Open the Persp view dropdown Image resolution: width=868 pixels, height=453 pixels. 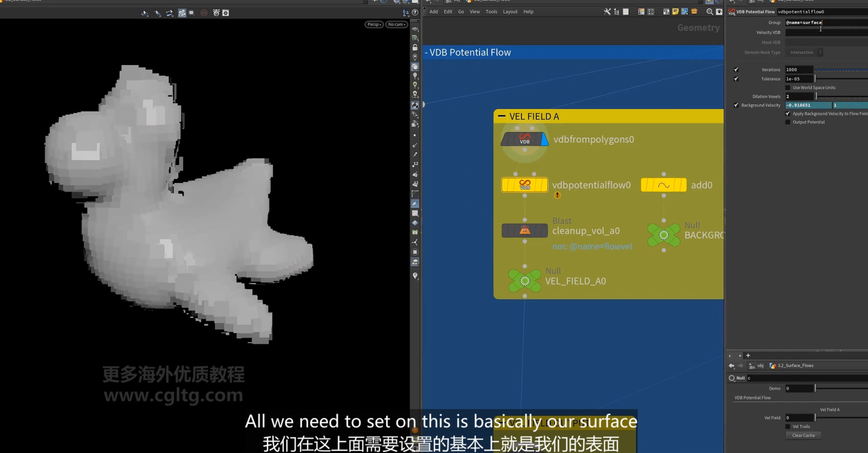[x=374, y=24]
